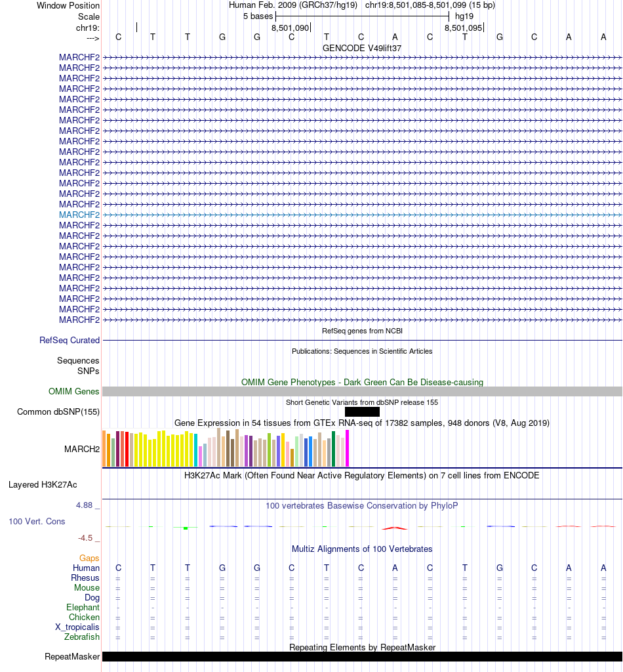Click the X_tropicalis alignment row label
Image resolution: width=623 pixels, height=672 pixels.
pos(77,627)
